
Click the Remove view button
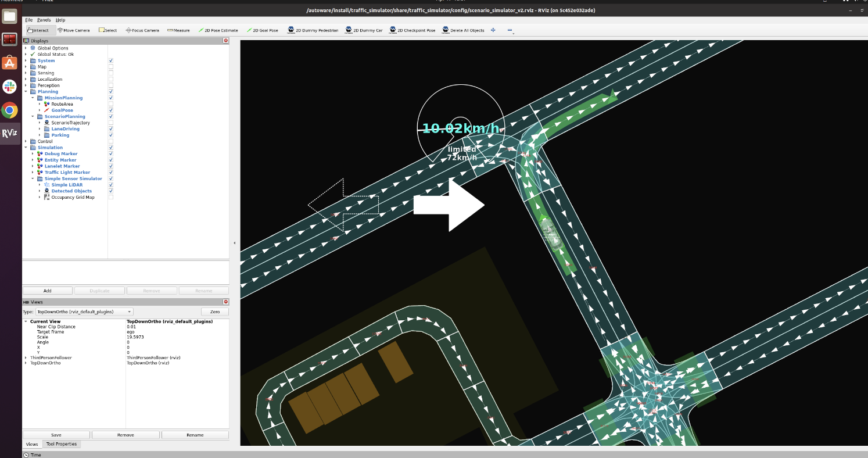click(x=125, y=435)
